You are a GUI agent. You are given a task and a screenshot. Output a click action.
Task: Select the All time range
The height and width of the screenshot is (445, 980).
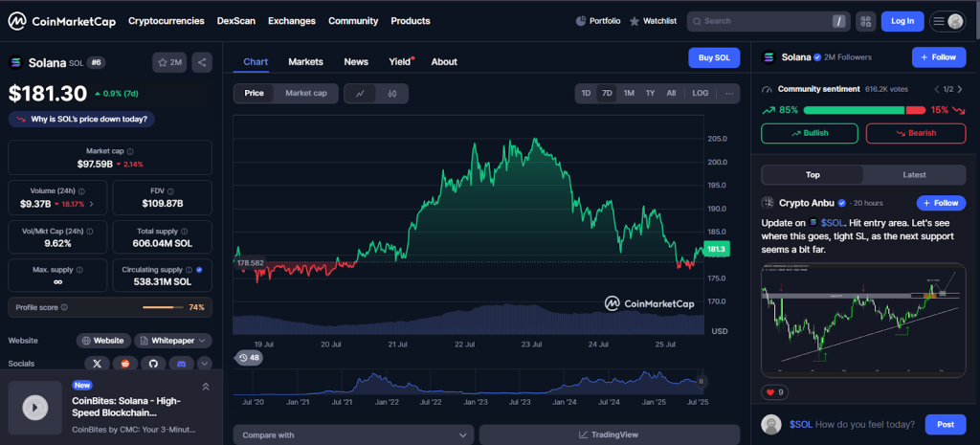[671, 93]
